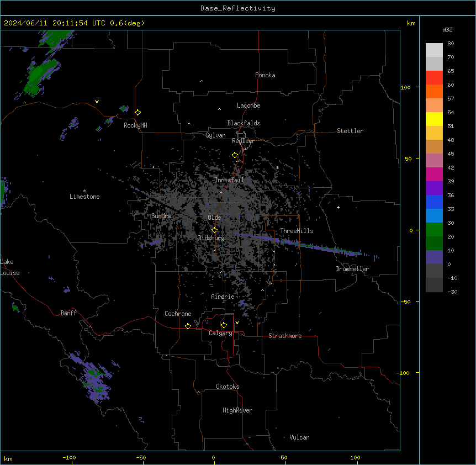Image resolution: width=476 pixels, height=465 pixels.
Task: Click the Drumheller label
Action: (352, 269)
